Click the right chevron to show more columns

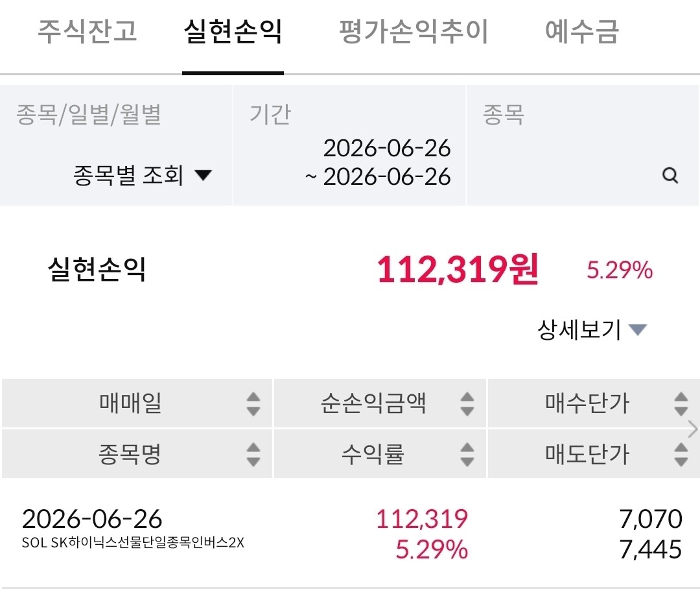pyautogui.click(x=693, y=429)
